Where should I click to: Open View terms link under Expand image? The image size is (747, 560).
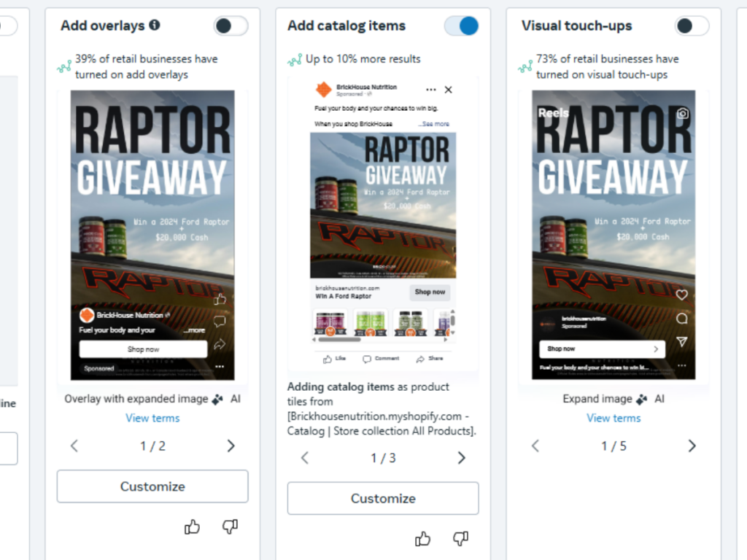coord(614,418)
